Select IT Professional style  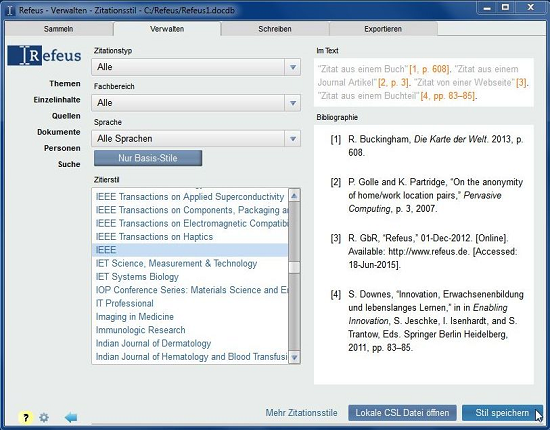[x=190, y=303]
